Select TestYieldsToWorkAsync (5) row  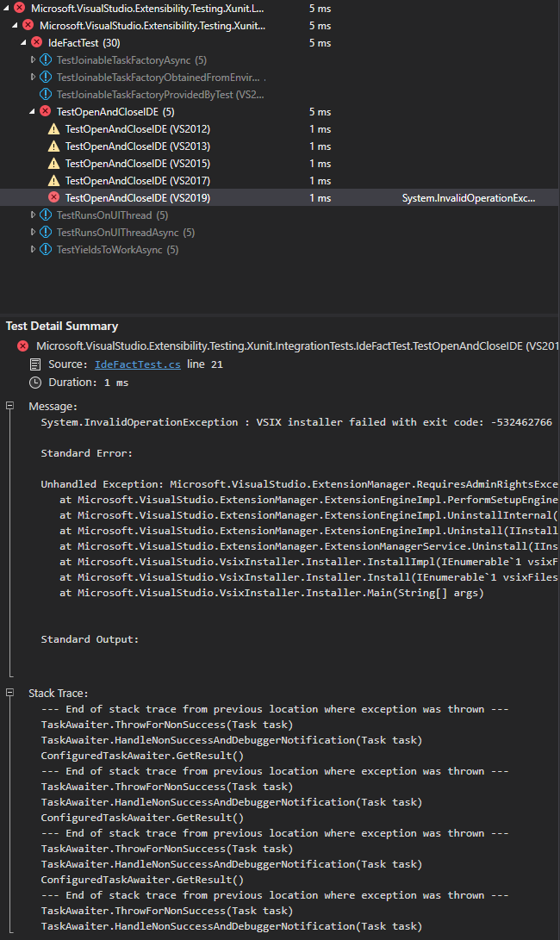(279, 249)
